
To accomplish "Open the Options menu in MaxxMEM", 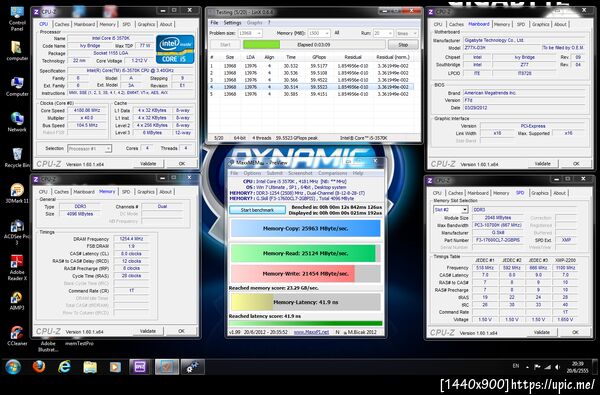I will click(252, 173).
